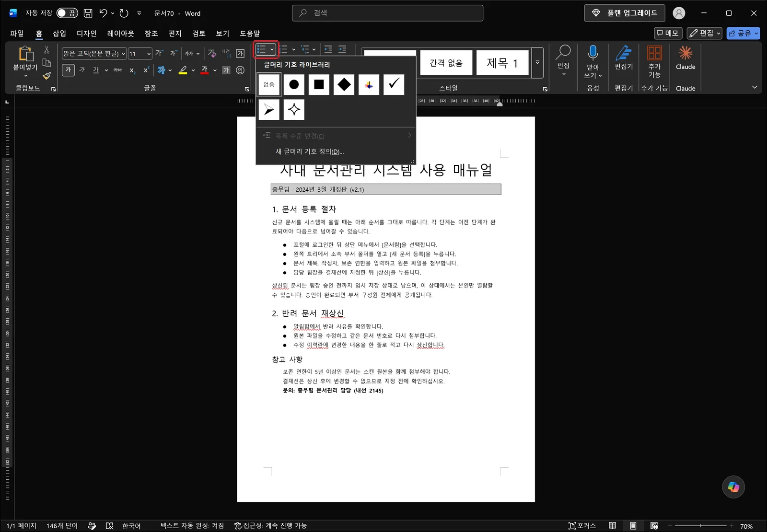Viewport: 767px width, 532px height.
Task: Open the 편집 mode dropdown
Action: tap(704, 33)
